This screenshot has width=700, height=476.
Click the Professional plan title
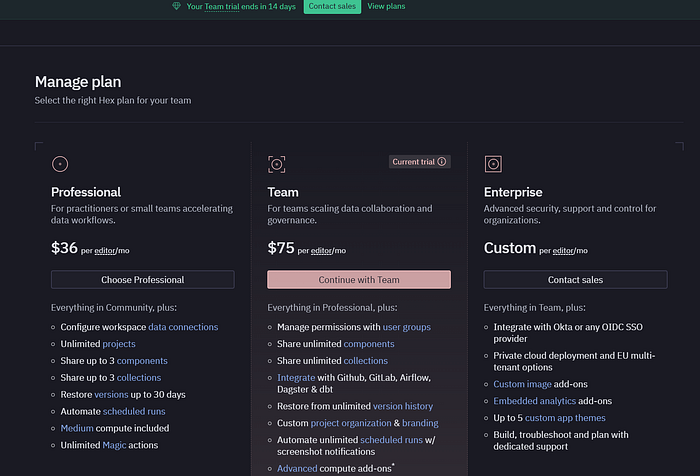click(x=86, y=192)
